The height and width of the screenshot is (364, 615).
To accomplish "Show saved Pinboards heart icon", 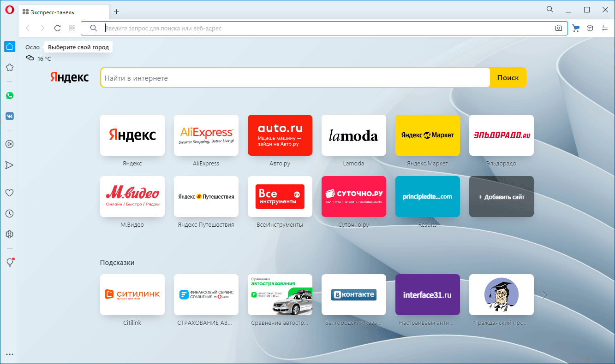I will point(9,193).
